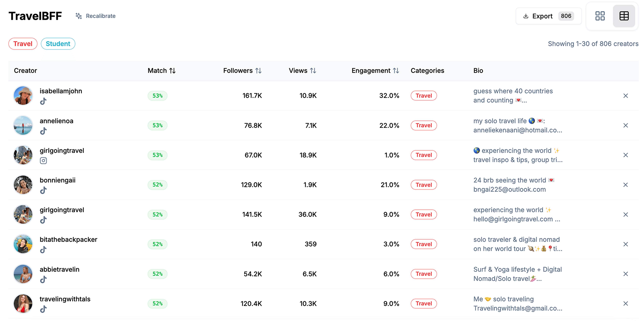Remove annelienoa with the X icon

pos(625,125)
